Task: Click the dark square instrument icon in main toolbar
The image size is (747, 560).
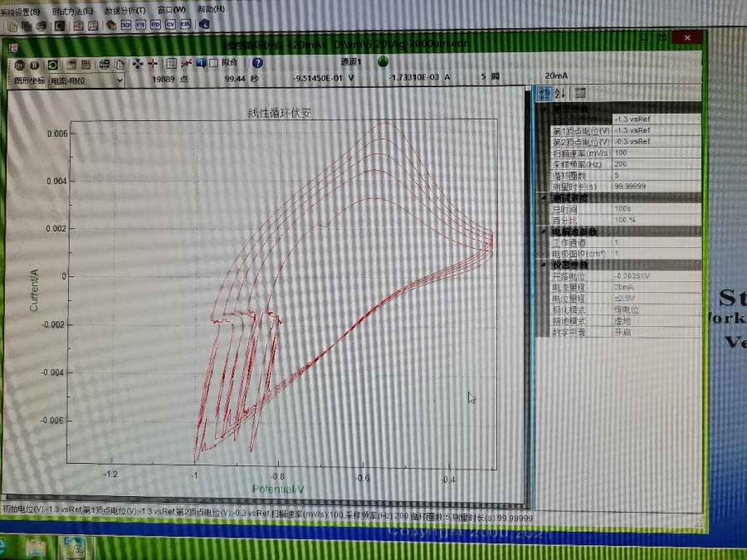Action: coord(60,26)
